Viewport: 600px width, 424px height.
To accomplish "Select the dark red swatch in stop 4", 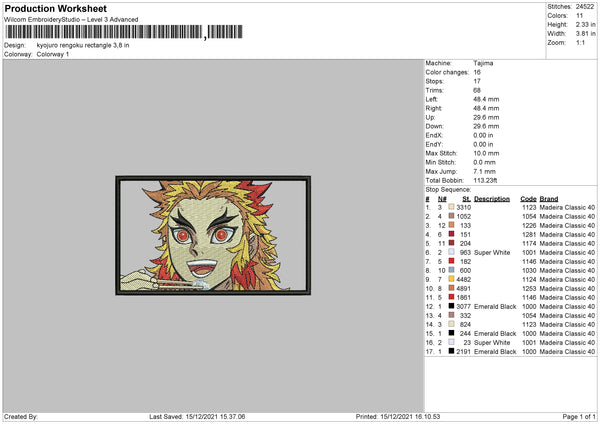I will click(452, 234).
